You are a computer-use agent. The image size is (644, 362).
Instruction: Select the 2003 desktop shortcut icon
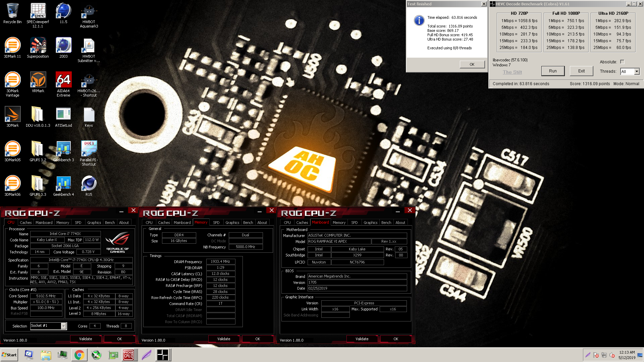tap(63, 48)
